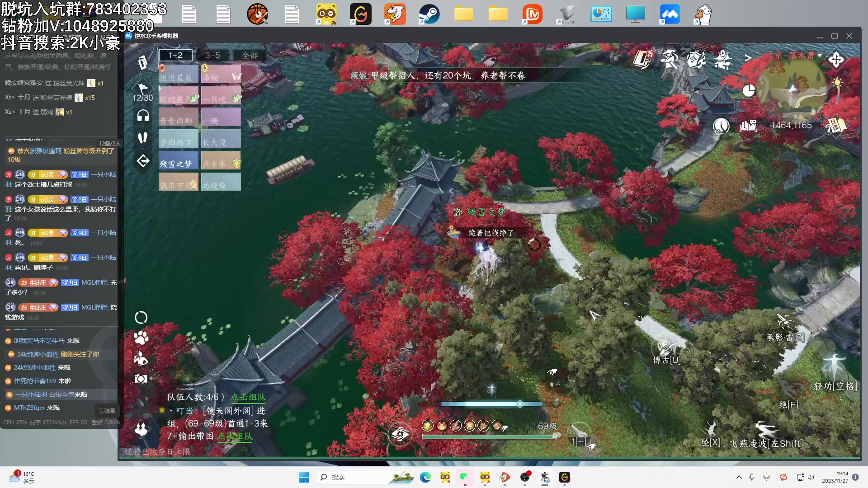Select team member 迢迢星辰
The width and height of the screenshot is (868, 488).
tap(179, 74)
